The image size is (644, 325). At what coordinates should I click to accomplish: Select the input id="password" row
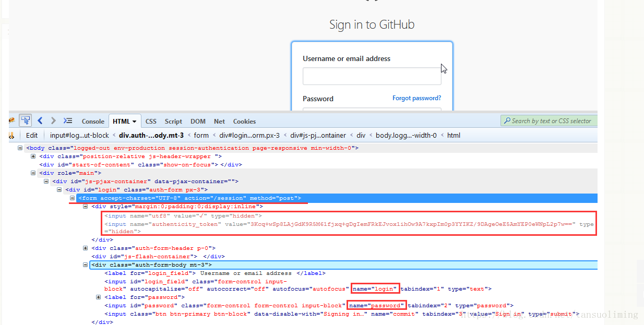click(x=309, y=305)
